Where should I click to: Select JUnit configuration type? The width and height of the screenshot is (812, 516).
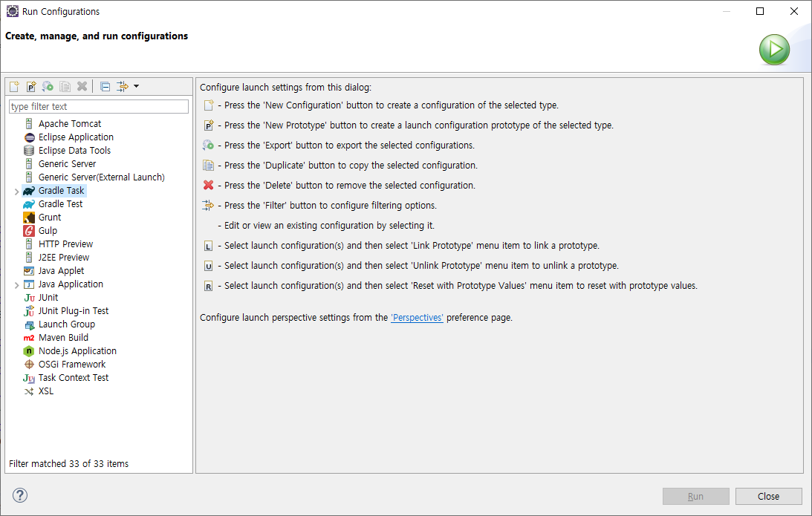(x=48, y=298)
